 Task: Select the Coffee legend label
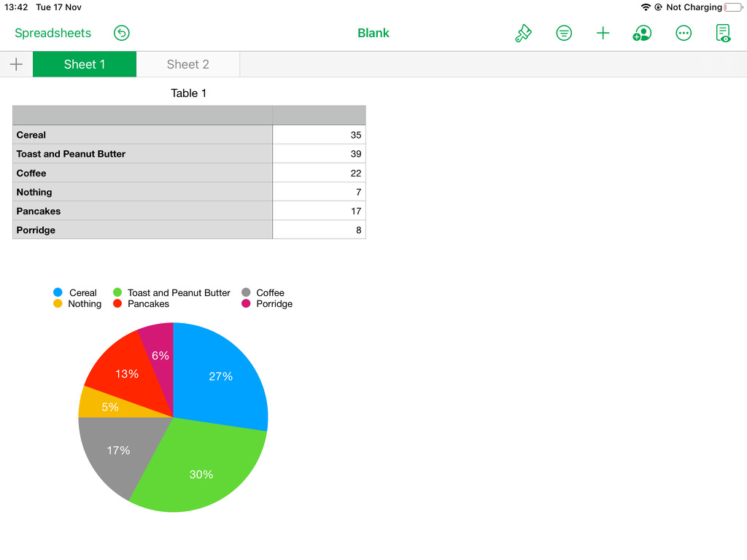(x=270, y=292)
